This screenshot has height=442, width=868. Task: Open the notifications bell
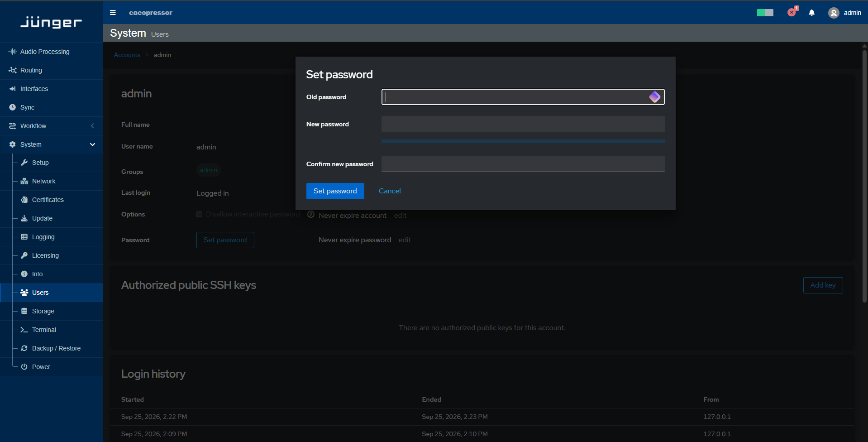812,13
